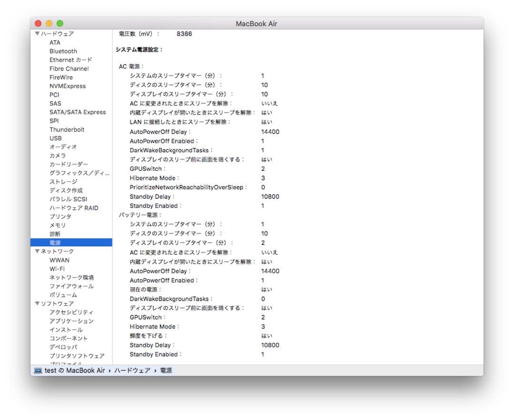View the SATA/SATA Express report

coord(78,112)
